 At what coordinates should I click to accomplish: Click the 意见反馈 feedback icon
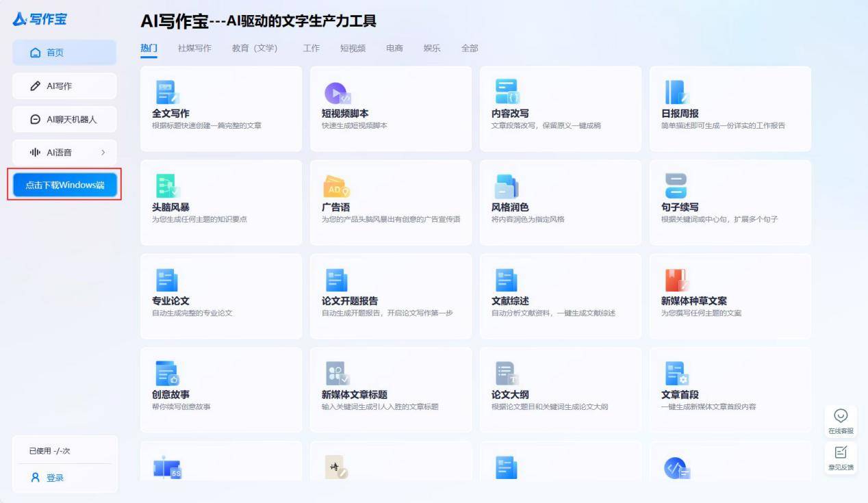841,453
